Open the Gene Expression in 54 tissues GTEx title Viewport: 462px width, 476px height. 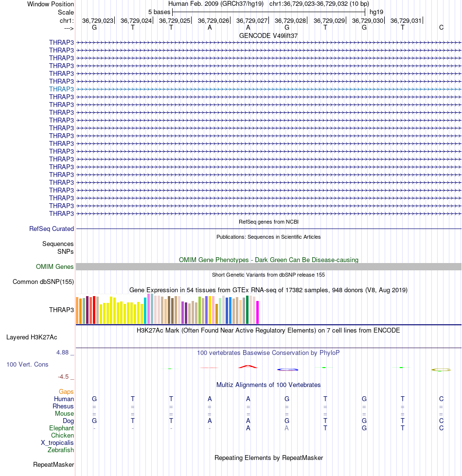tap(268, 290)
